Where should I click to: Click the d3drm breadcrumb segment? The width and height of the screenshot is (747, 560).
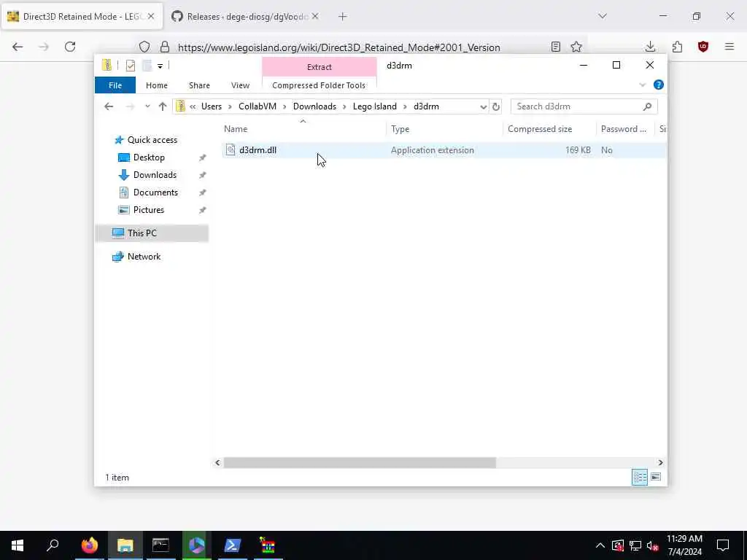[x=426, y=106]
